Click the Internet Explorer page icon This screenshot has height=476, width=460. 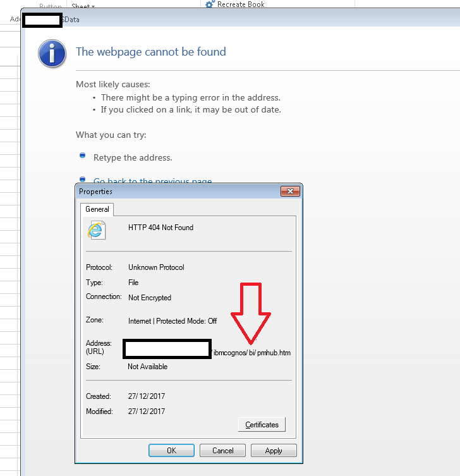(97, 230)
